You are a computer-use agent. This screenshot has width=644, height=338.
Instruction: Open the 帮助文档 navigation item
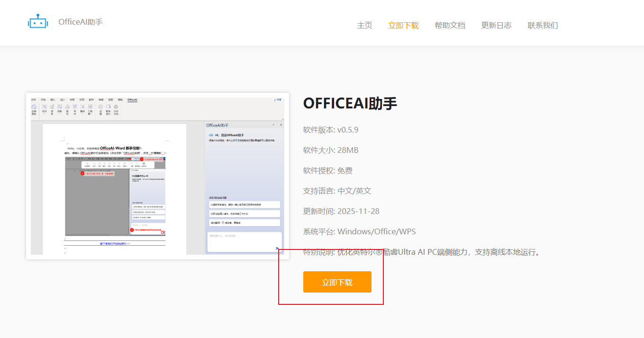point(450,26)
